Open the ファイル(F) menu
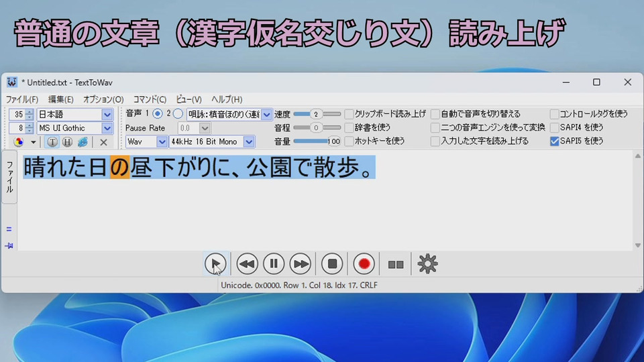The image size is (644, 362). pos(21,99)
